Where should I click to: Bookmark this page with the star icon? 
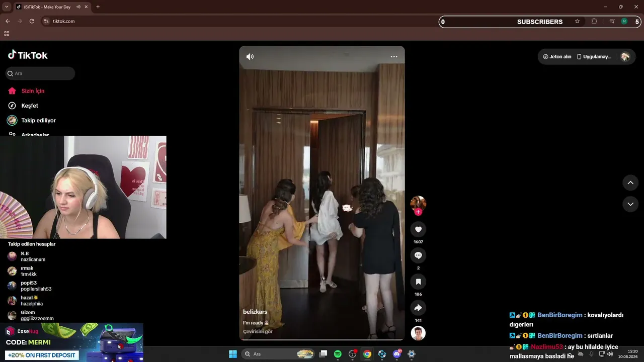577,21
